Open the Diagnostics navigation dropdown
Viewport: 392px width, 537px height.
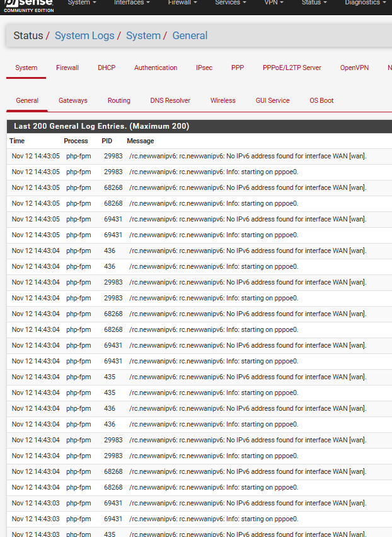(365, 3)
